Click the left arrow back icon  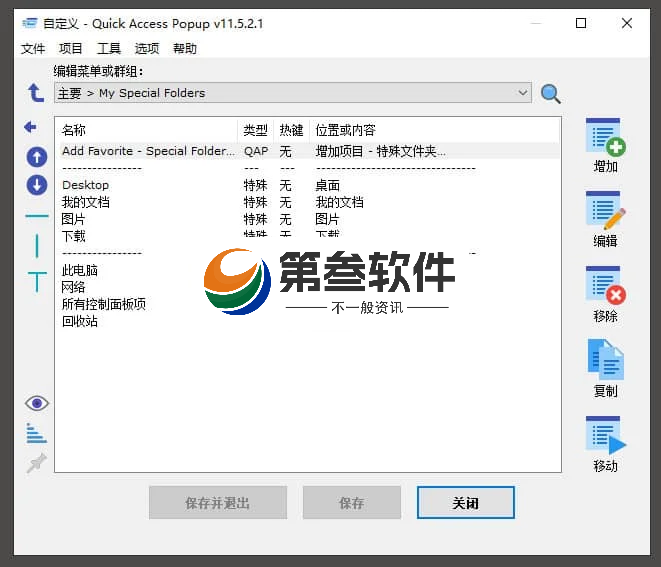[30, 127]
